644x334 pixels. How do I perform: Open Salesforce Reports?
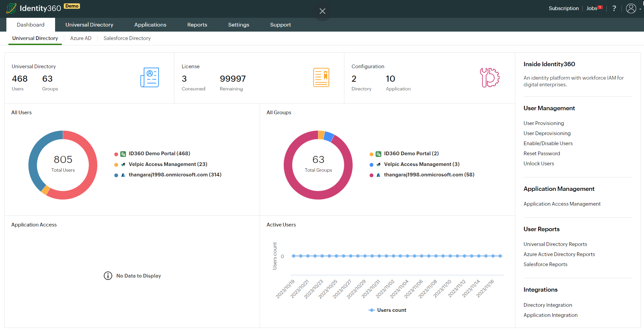(545, 264)
